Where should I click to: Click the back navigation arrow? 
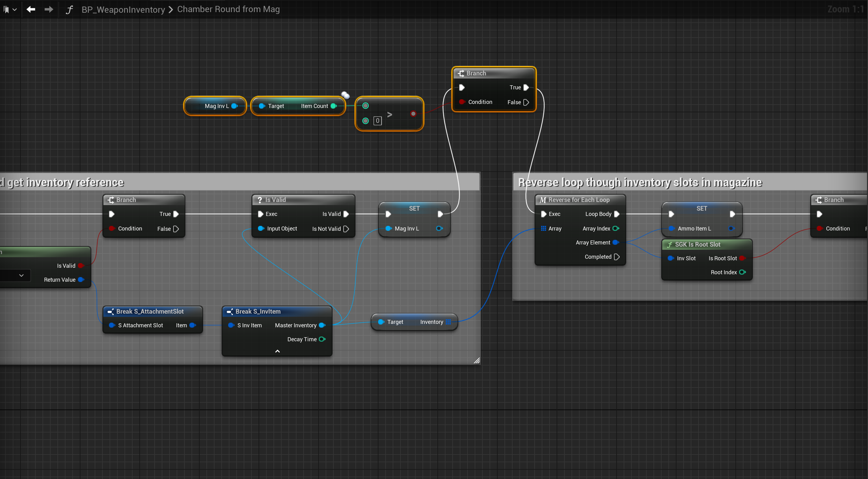coord(31,9)
